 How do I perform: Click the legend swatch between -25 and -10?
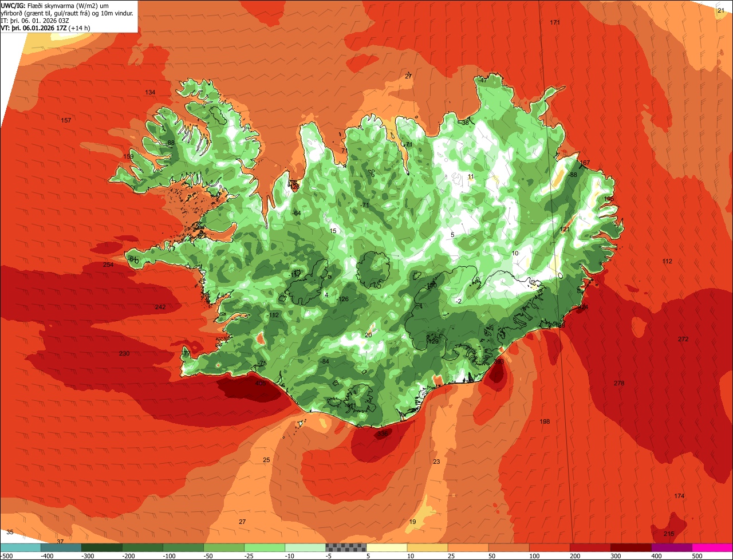[265, 547]
